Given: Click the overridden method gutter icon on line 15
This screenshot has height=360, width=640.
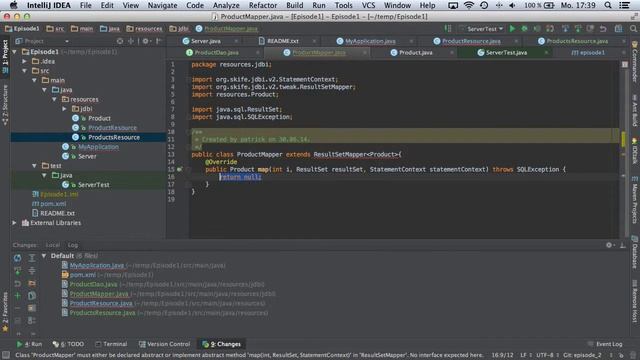Looking at the screenshot, I should pyautogui.click(x=180, y=169).
